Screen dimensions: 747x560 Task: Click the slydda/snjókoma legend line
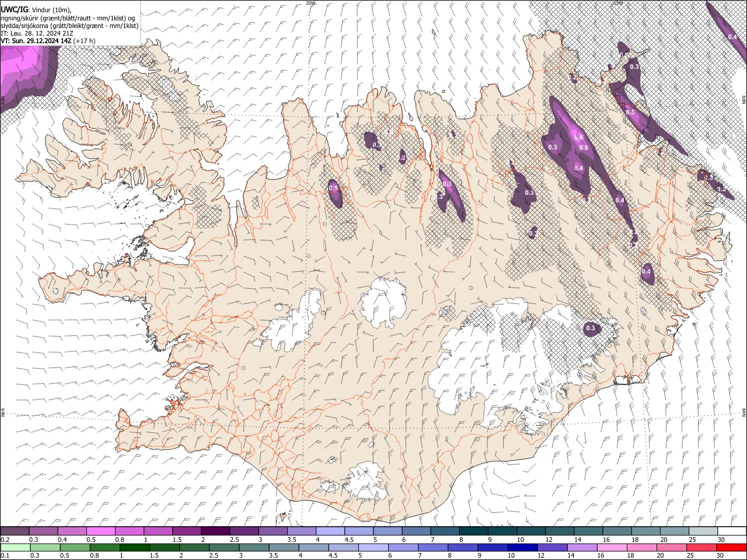(x=69, y=26)
